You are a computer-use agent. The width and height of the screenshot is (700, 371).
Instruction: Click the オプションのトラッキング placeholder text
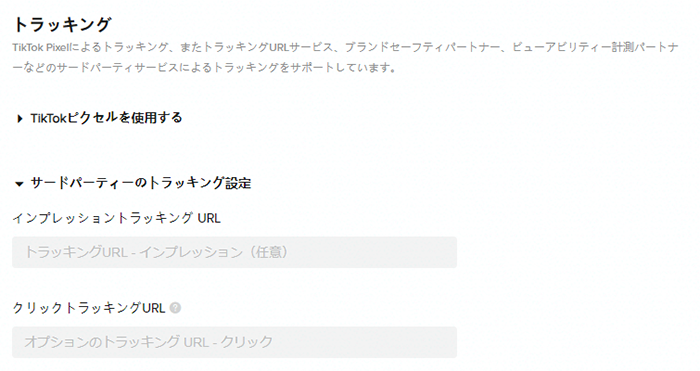(x=102, y=342)
